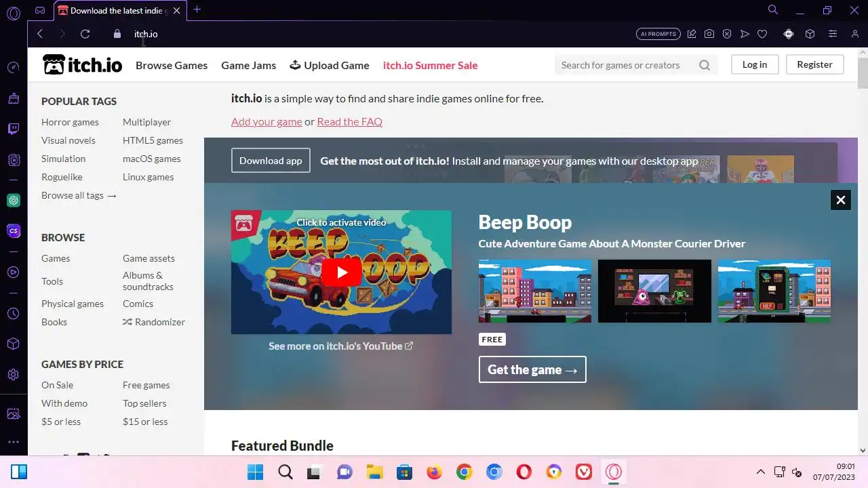Open the Upload Game menu item
868x488 pixels.
(x=330, y=65)
